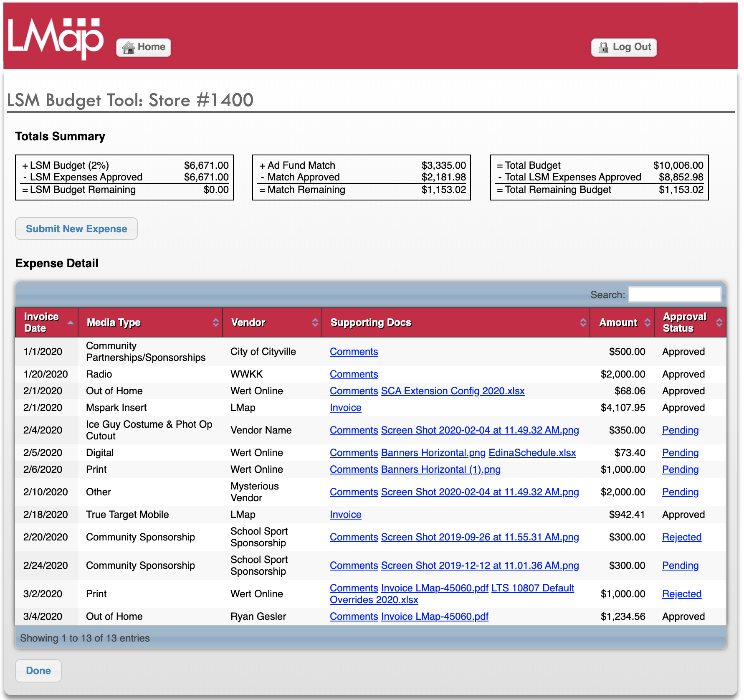Viewport: 744px width, 700px height.
Task: Open Invoice link for Mspark Insert row
Action: pos(345,408)
